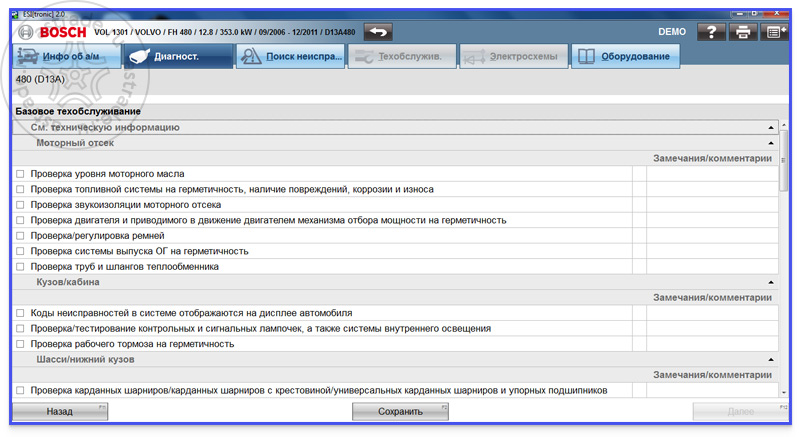Check Проверка уровня моторного масла
Screen dimensions: 799x437
click(x=20, y=174)
